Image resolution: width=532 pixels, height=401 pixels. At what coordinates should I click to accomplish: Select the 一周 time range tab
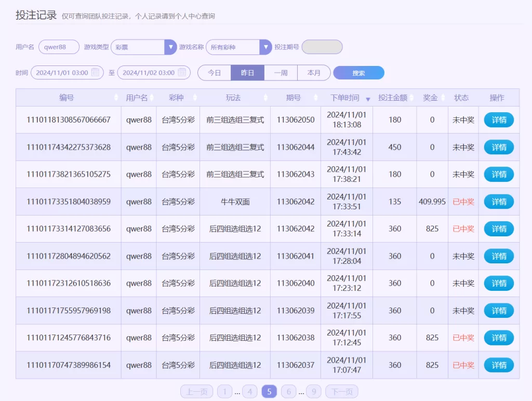(281, 73)
